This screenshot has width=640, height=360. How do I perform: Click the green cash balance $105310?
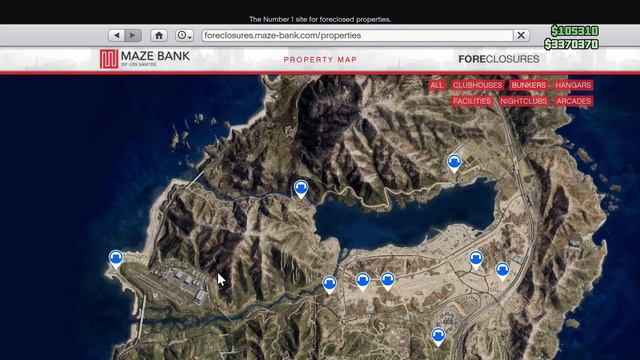point(574,31)
